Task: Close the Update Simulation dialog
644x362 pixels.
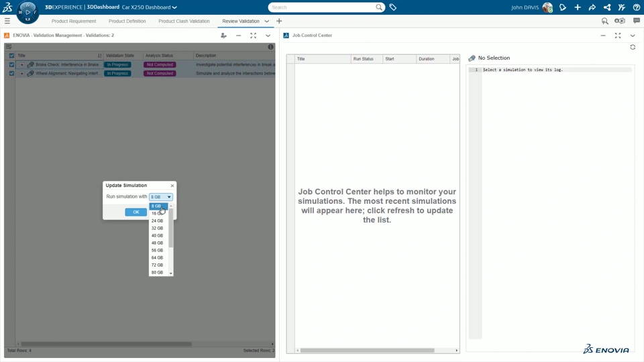Action: coord(172,186)
